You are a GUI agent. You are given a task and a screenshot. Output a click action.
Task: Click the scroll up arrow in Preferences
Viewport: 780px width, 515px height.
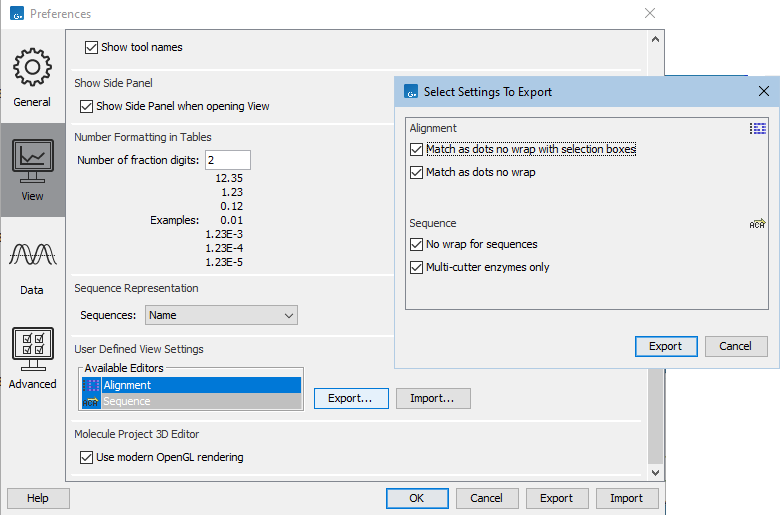point(656,39)
